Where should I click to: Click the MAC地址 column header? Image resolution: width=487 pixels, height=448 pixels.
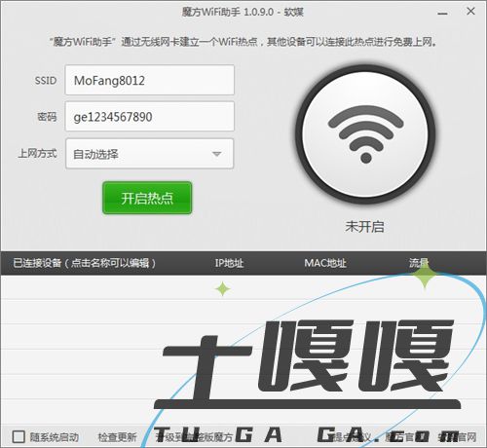pyautogui.click(x=325, y=263)
